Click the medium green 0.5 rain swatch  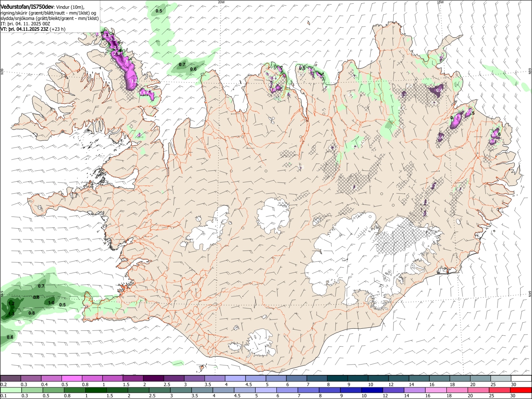pyautogui.click(x=54, y=390)
